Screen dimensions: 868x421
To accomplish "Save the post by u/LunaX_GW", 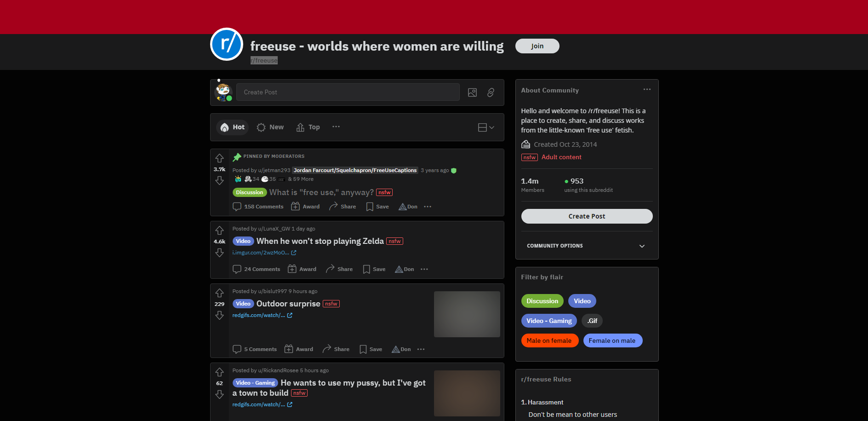I will [x=374, y=269].
